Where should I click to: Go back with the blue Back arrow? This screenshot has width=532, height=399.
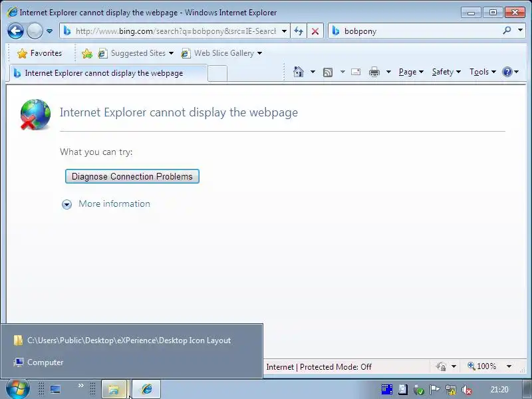click(15, 31)
